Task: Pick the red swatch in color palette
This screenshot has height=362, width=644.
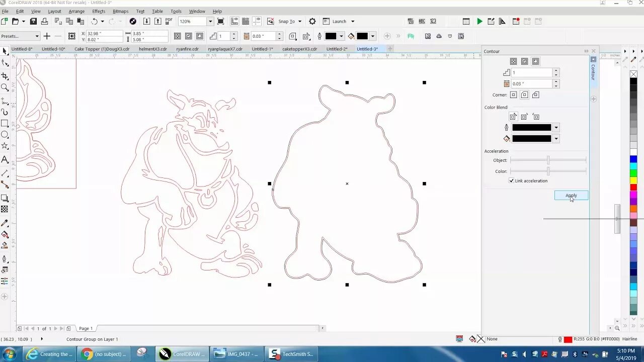Action: click(x=633, y=188)
